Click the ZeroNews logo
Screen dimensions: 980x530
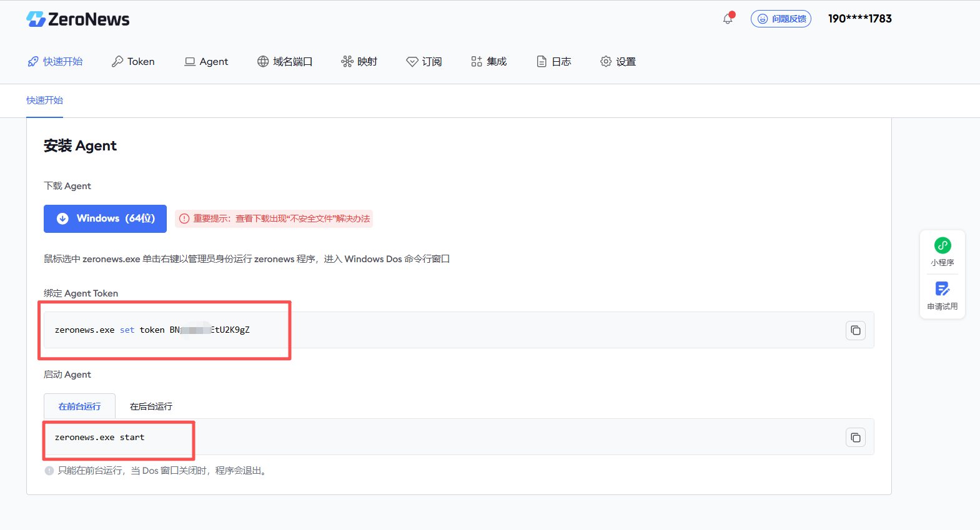78,19
